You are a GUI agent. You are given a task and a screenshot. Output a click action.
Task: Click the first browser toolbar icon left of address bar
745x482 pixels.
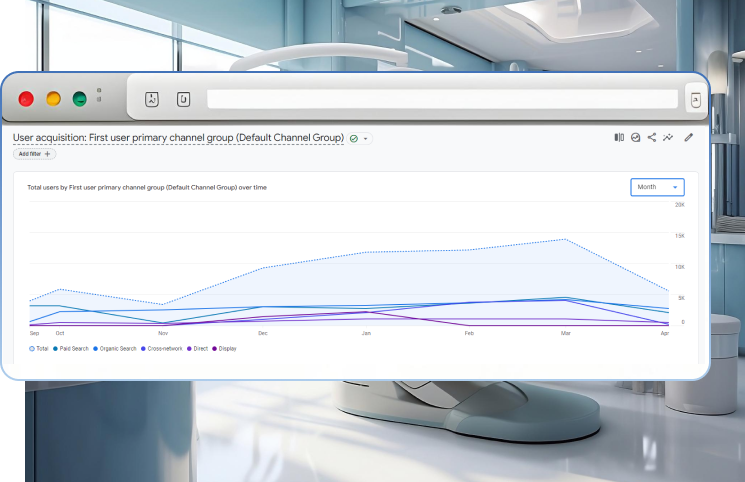click(152, 99)
